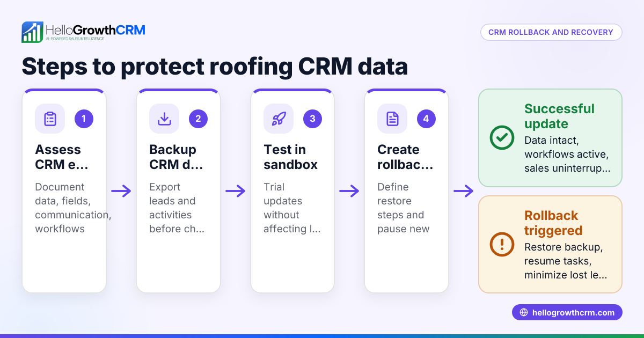Viewport: 644px width, 338px height.
Task: Click the 'Steps to protect roofing CRM data' heading
Action: coord(215,66)
